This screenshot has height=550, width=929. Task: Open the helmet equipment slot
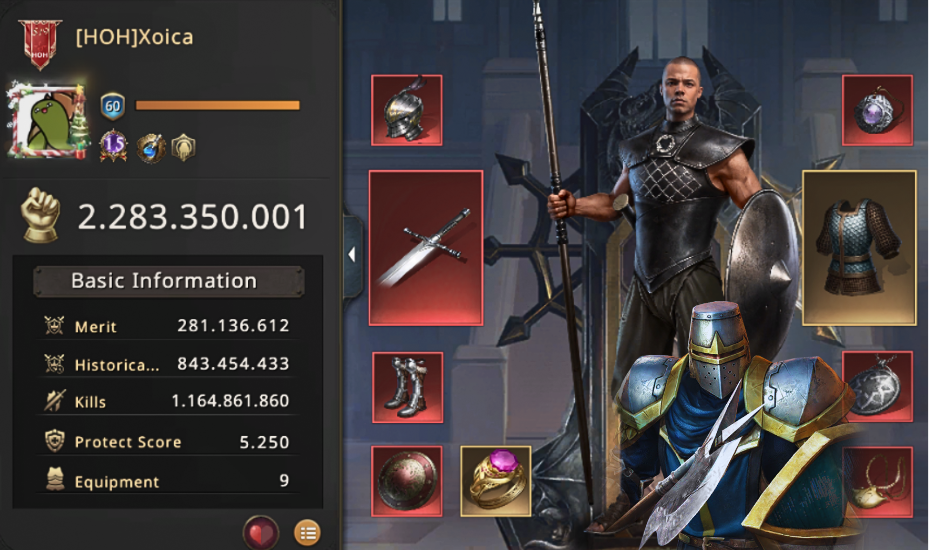406,110
